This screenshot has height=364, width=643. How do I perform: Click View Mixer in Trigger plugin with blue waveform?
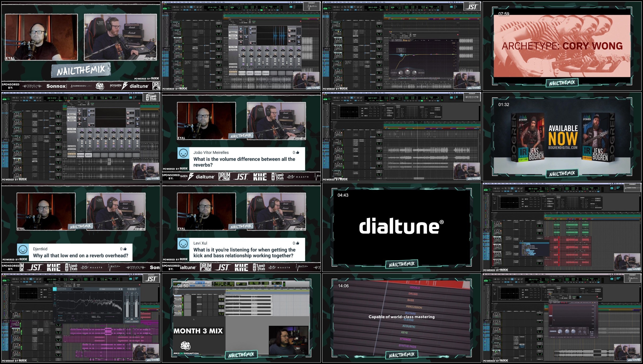pos(233,47)
